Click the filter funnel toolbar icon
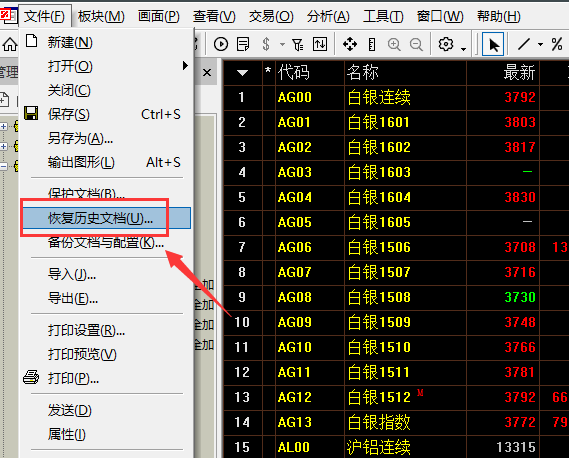This screenshot has width=569, height=458. (x=298, y=44)
